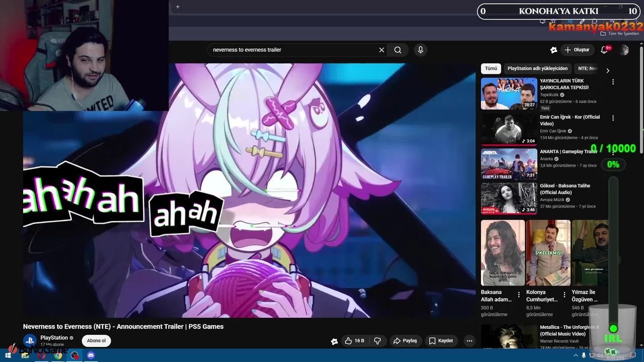The width and height of the screenshot is (644, 362).
Task: Open YAYINCILARIN thumbnail with 28:27
Action: (509, 94)
